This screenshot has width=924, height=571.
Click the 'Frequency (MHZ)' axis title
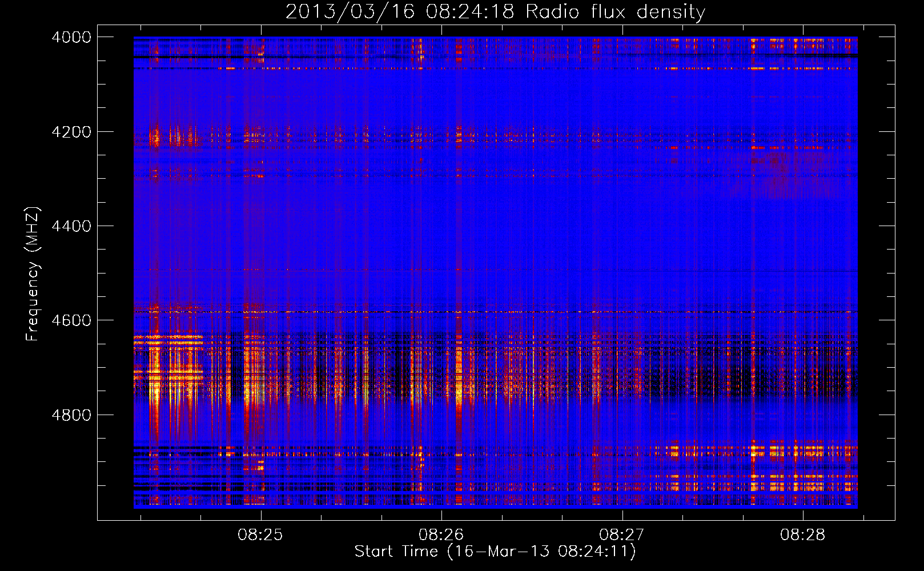[x=33, y=274]
